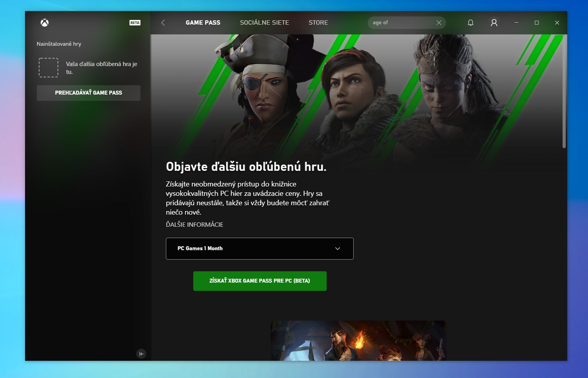Collapse the sidebar with arrow icon
588x378 pixels.
pos(141,354)
